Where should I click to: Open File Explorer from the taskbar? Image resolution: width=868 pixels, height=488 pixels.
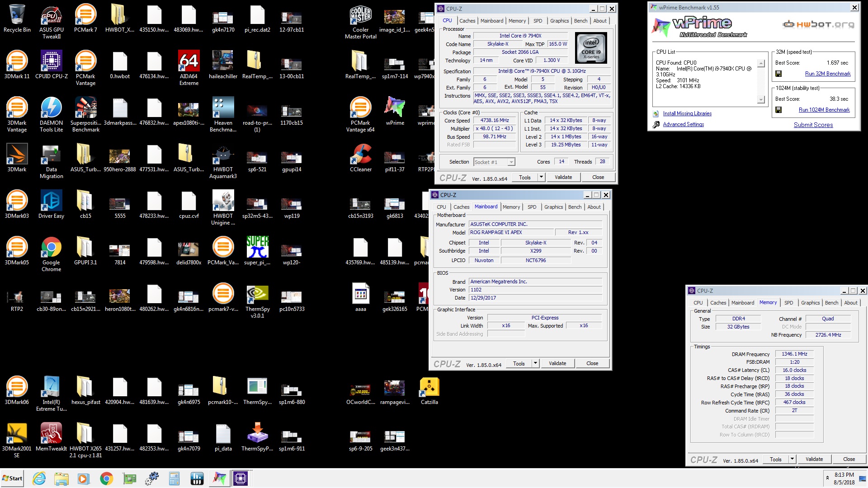(61, 479)
